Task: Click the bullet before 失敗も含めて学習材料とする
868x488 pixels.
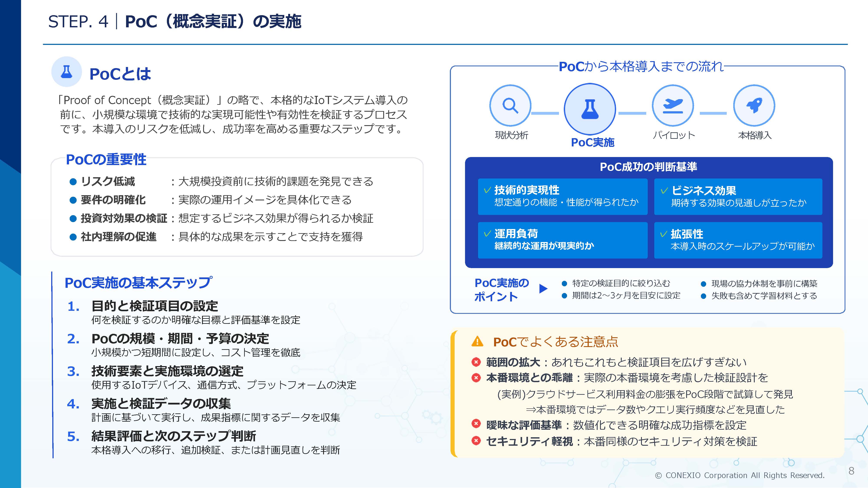Action: 703,296
